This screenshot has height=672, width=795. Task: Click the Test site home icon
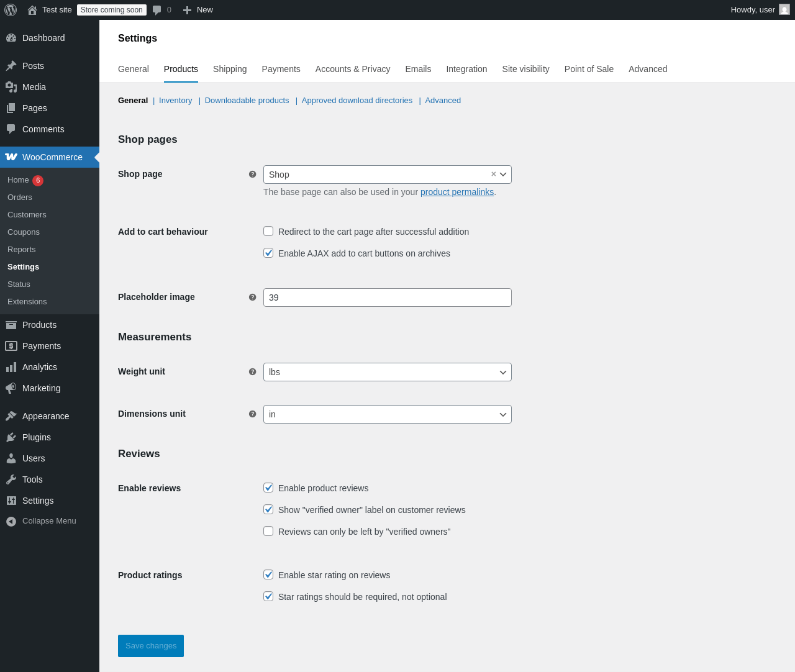point(32,10)
